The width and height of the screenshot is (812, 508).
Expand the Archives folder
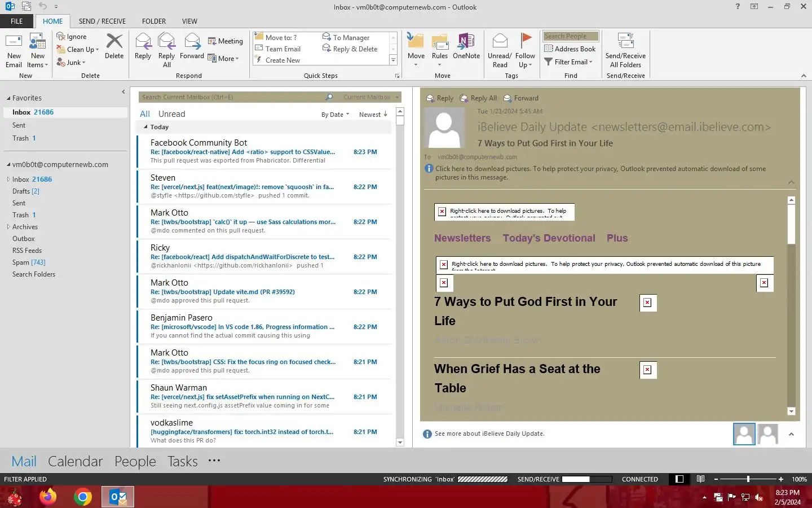(8, 227)
